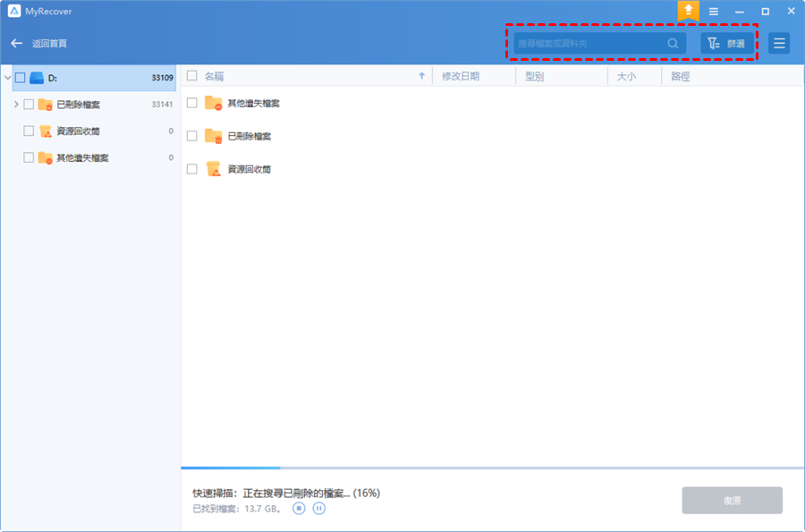Click the search magnifier icon
The width and height of the screenshot is (805, 532).
[x=673, y=43]
